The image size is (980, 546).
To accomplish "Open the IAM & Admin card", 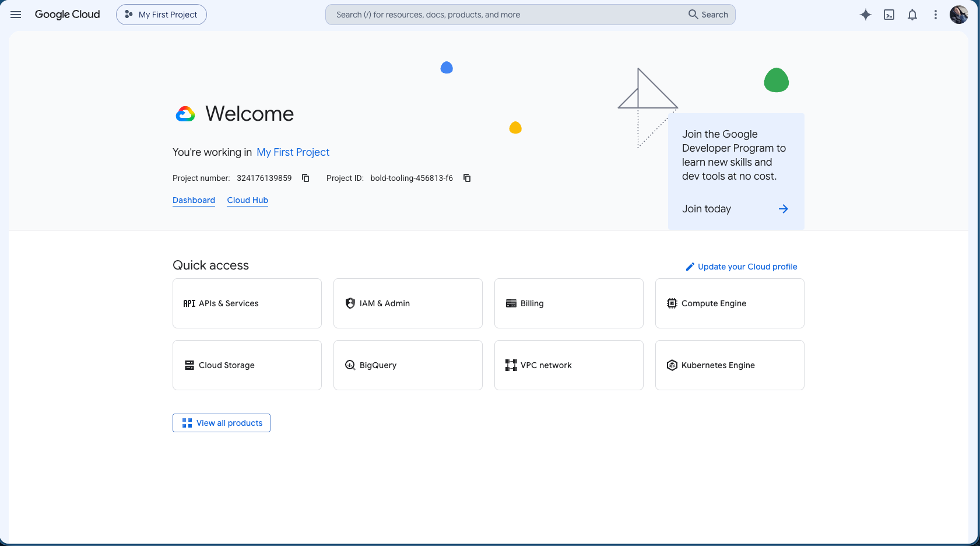I will tap(408, 303).
